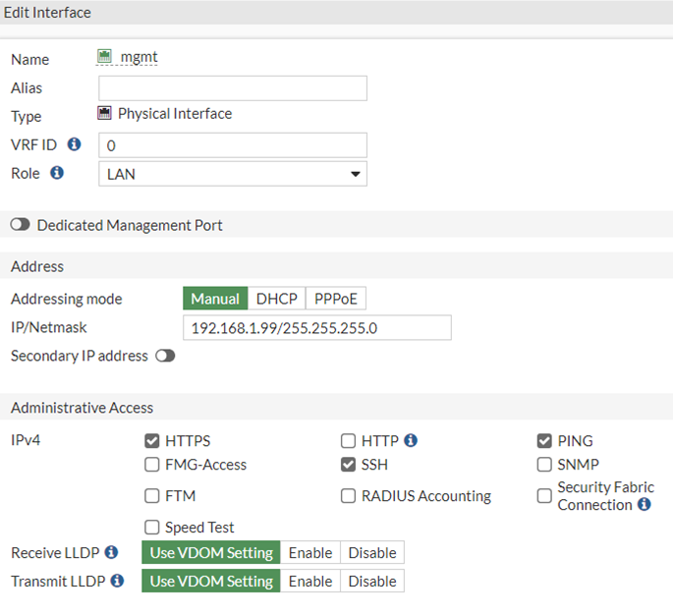Select DHCP addressing mode
Viewport: 674px width, 616px height.
(x=276, y=299)
